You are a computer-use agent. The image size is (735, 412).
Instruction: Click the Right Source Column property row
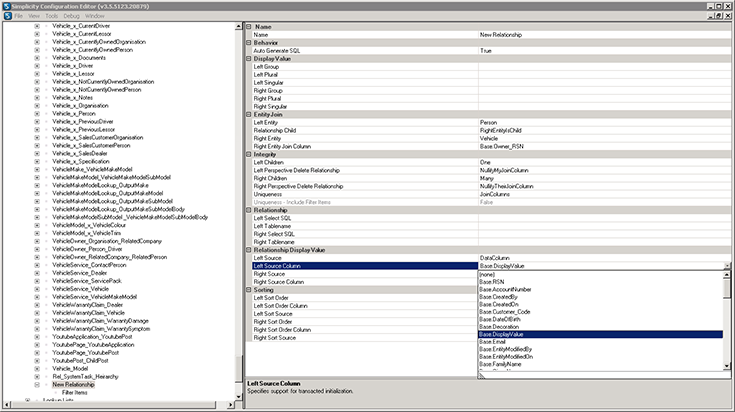point(365,282)
